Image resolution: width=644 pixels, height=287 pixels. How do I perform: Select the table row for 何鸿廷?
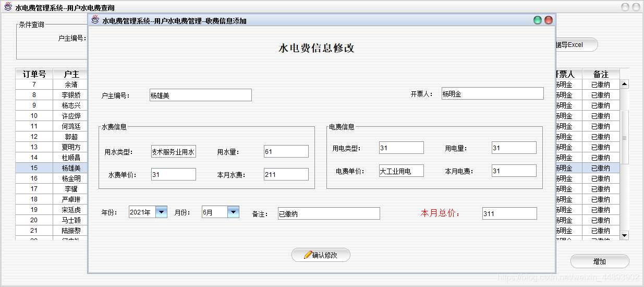click(52, 126)
